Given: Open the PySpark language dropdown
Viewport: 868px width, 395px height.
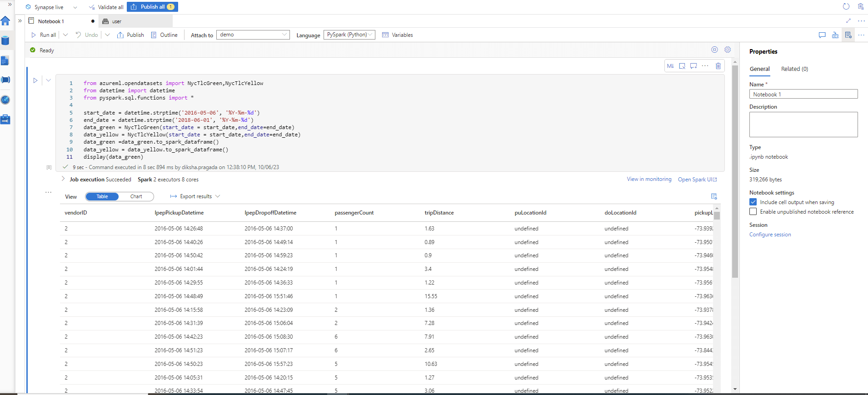Looking at the screenshot, I should tap(349, 35).
